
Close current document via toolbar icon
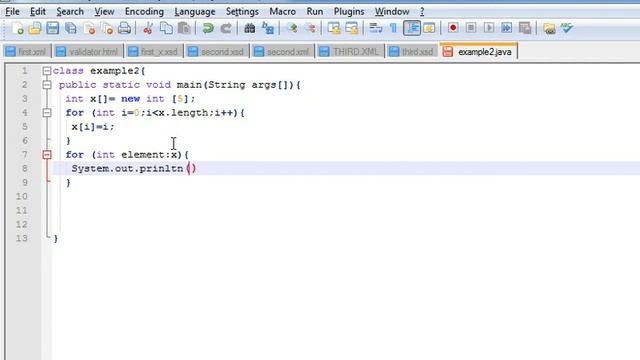coord(89,28)
